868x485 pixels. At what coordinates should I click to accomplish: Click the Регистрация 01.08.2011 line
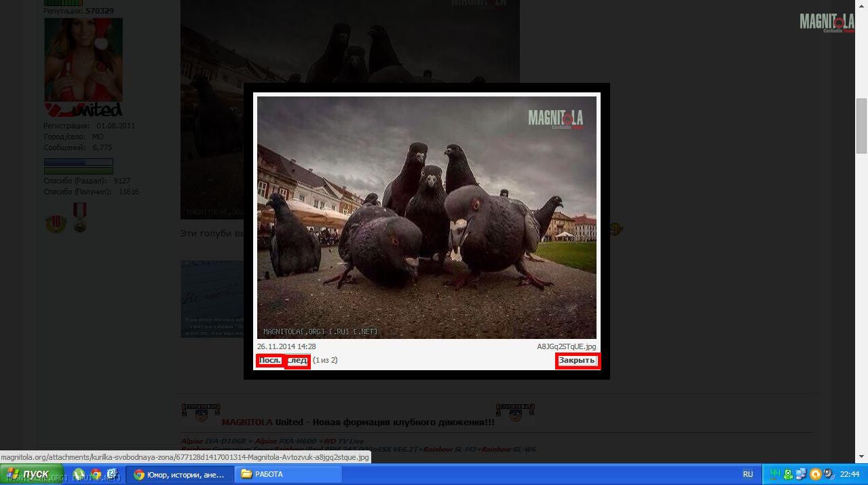pyautogui.click(x=89, y=126)
